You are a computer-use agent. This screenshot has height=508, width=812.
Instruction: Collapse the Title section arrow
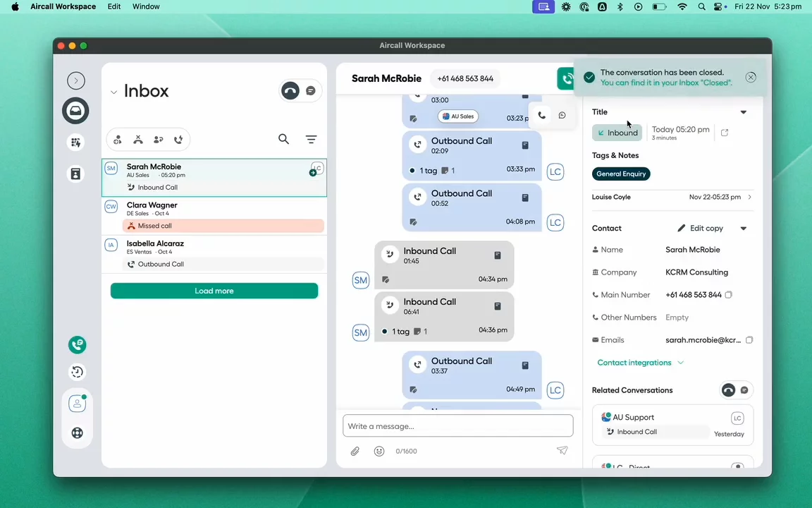click(743, 112)
